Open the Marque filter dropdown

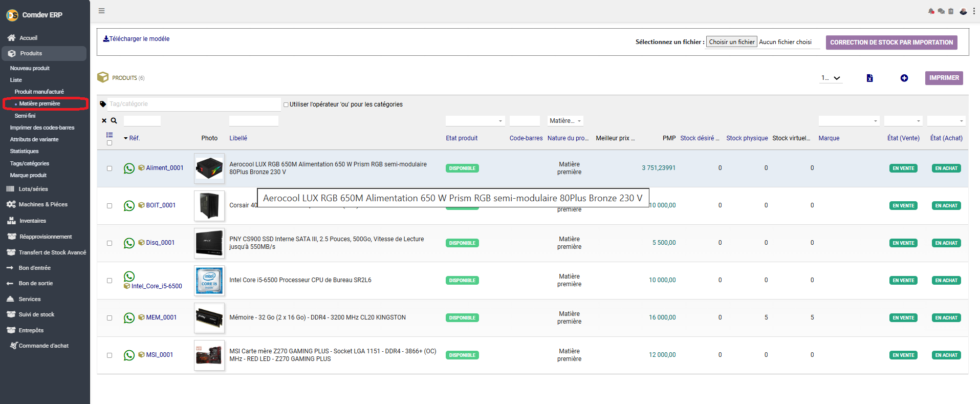pyautogui.click(x=849, y=121)
